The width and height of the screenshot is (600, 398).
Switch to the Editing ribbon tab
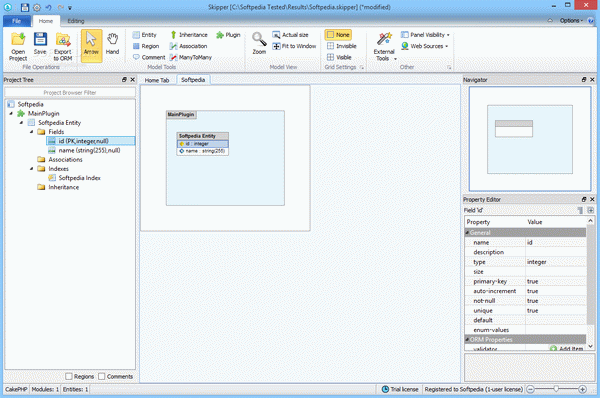tap(76, 21)
